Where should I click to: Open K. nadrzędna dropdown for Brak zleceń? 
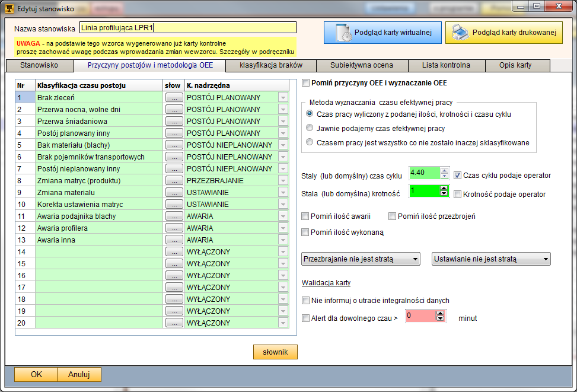pos(283,97)
